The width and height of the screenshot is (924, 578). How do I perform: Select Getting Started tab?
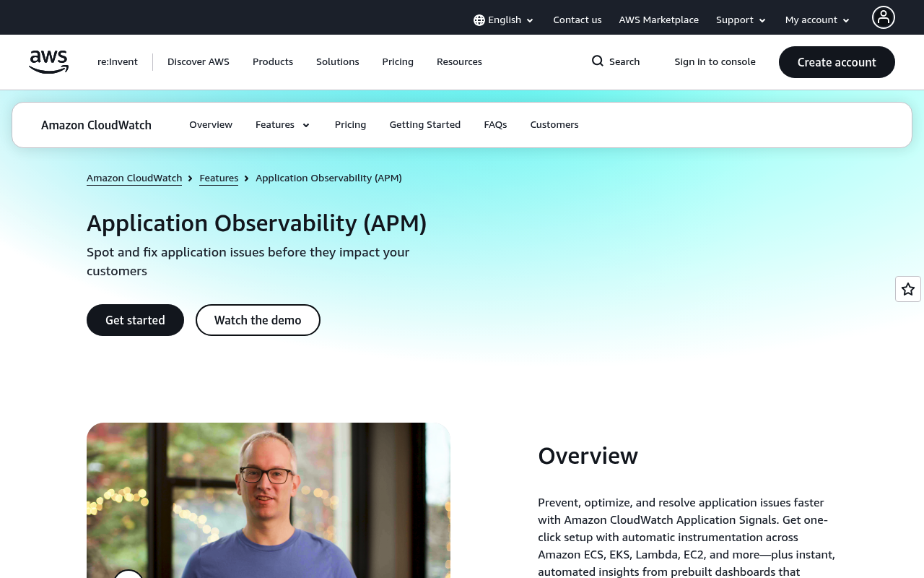(x=425, y=125)
